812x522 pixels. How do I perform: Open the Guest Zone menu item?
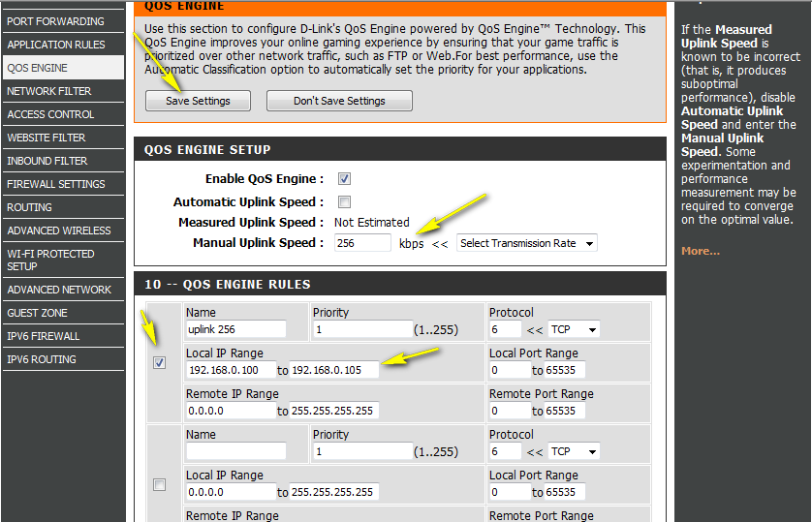point(37,313)
